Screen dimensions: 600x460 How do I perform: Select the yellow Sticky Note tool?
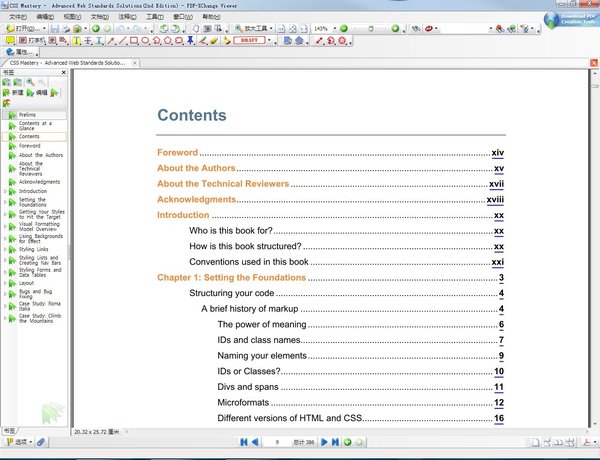pyautogui.click(x=10, y=40)
